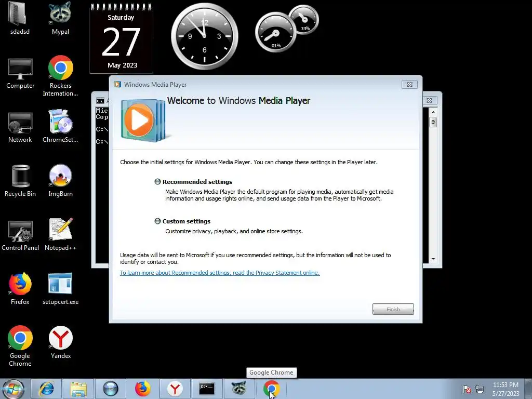Launch the Notepad++ desktop shortcut
This screenshot has width=532, height=399.
[60, 235]
